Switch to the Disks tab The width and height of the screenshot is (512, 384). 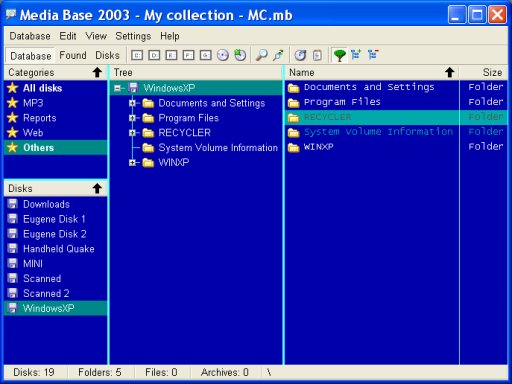pyautogui.click(x=107, y=55)
